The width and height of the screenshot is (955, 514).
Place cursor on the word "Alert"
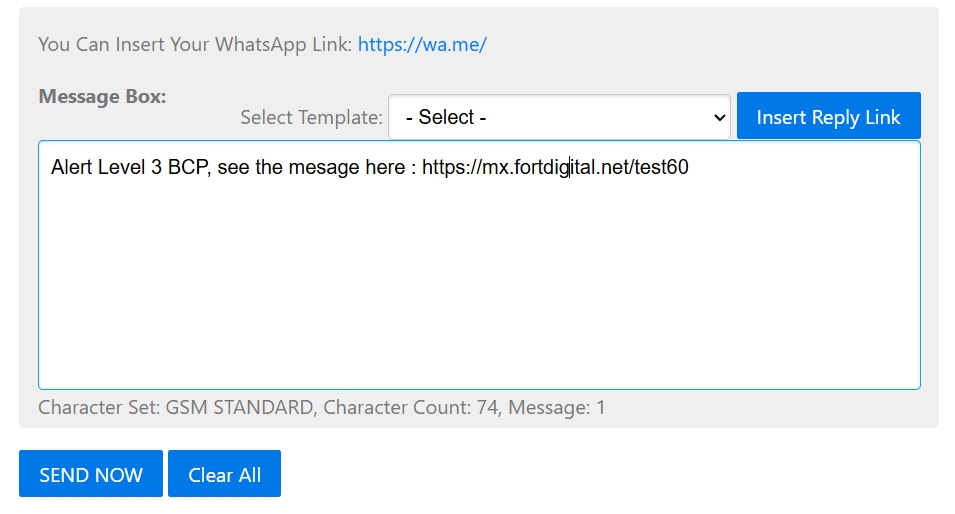(x=71, y=168)
